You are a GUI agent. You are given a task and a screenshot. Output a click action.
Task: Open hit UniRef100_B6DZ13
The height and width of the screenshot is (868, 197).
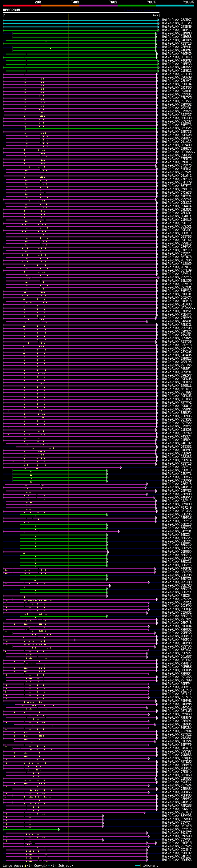177,616
